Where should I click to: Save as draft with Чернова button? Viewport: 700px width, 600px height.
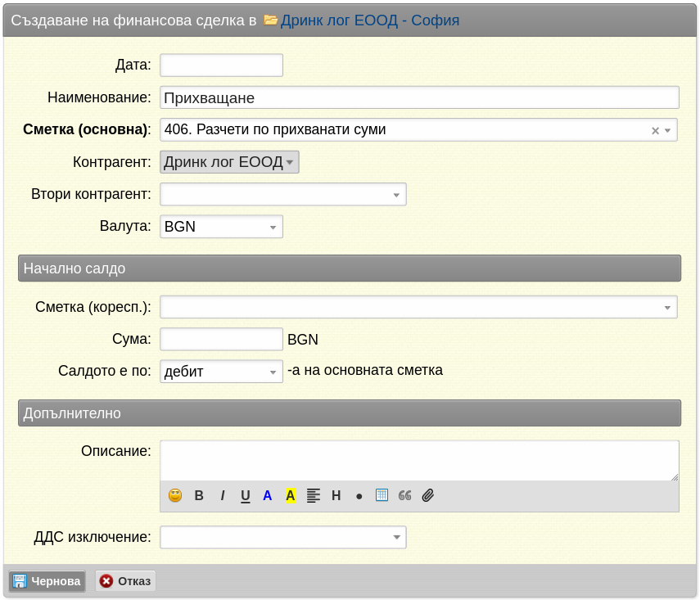tap(47, 581)
